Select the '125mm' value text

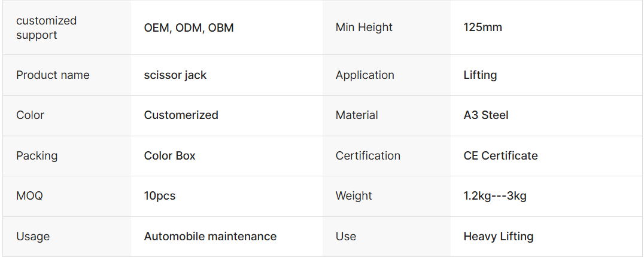point(482,27)
